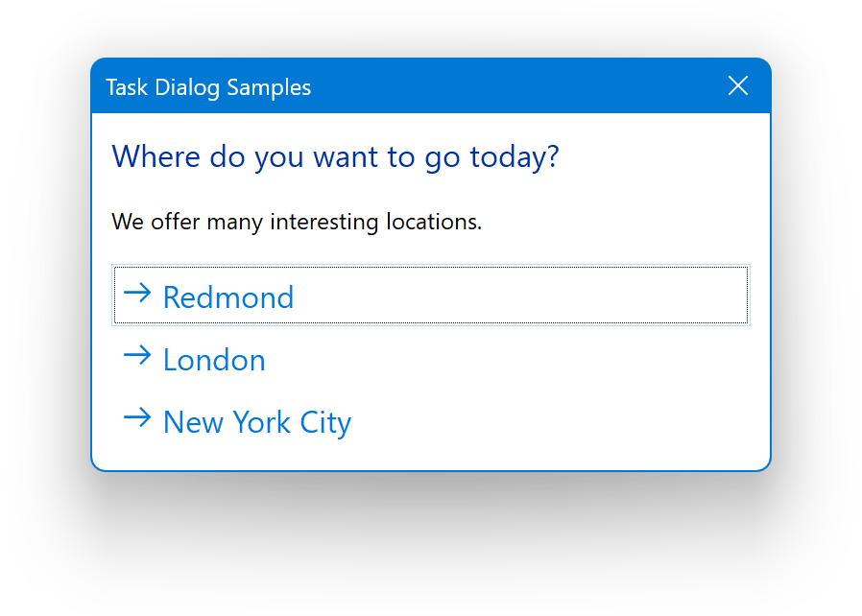Click the Task Dialog Samples title text
Viewport: 862px width, 616px height.
[x=208, y=87]
